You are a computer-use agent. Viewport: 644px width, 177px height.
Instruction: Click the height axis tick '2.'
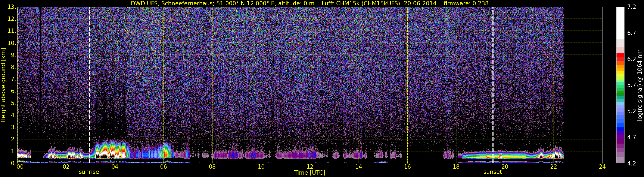tap(13, 139)
